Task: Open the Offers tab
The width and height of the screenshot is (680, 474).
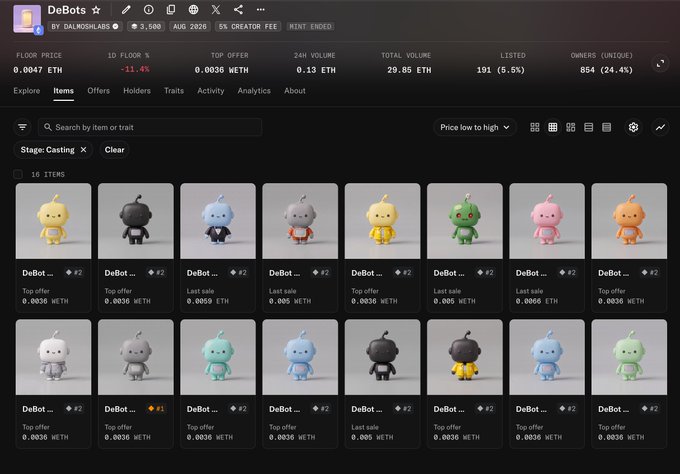Action: coord(98,91)
